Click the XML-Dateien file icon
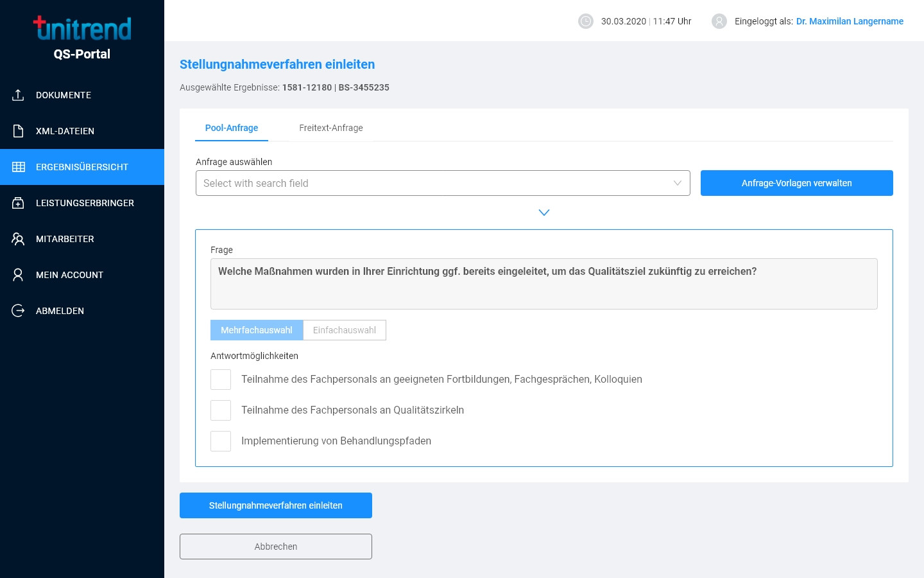Screen dimensions: 924x578 18,131
